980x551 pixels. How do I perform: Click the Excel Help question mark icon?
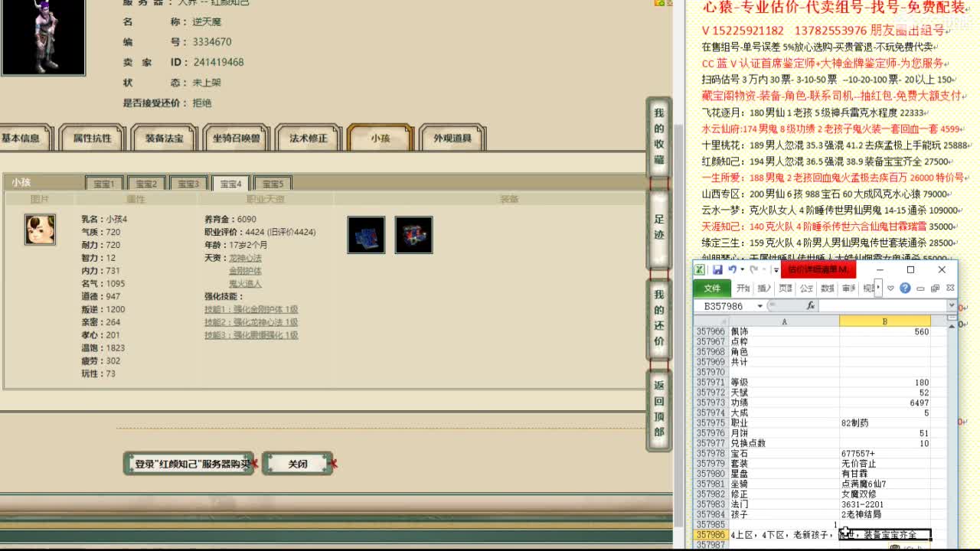tap(904, 289)
